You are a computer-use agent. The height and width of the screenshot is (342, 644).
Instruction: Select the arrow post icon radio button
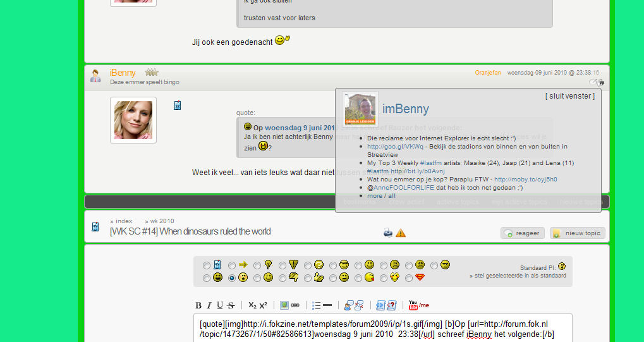[232, 266]
